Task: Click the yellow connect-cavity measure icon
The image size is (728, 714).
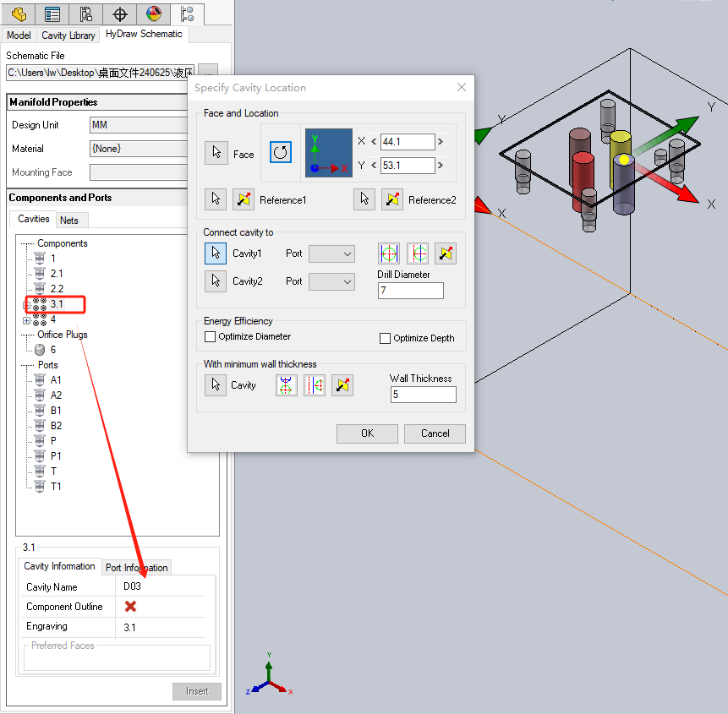Action: click(446, 253)
